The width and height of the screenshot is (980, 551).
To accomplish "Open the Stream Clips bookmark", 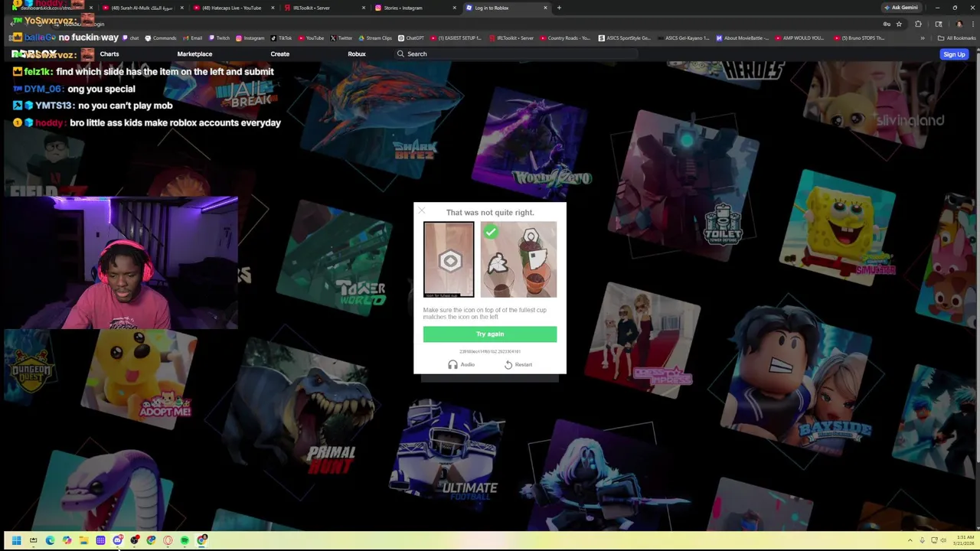I will (x=374, y=37).
